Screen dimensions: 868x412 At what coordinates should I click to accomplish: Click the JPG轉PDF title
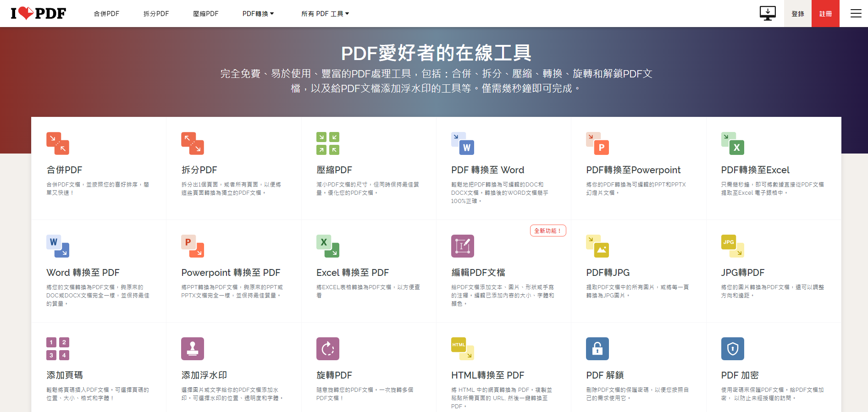[x=743, y=273]
